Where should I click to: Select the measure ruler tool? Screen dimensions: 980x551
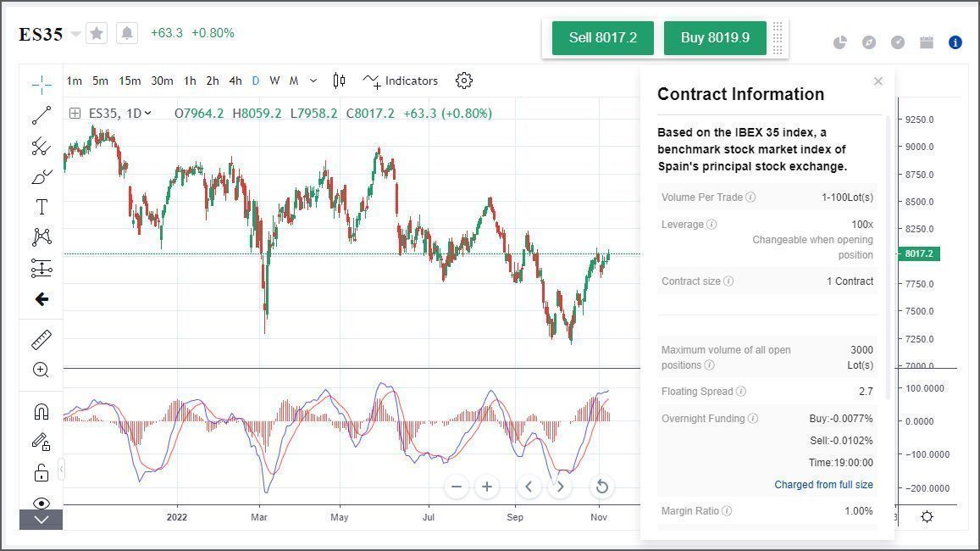(40, 338)
